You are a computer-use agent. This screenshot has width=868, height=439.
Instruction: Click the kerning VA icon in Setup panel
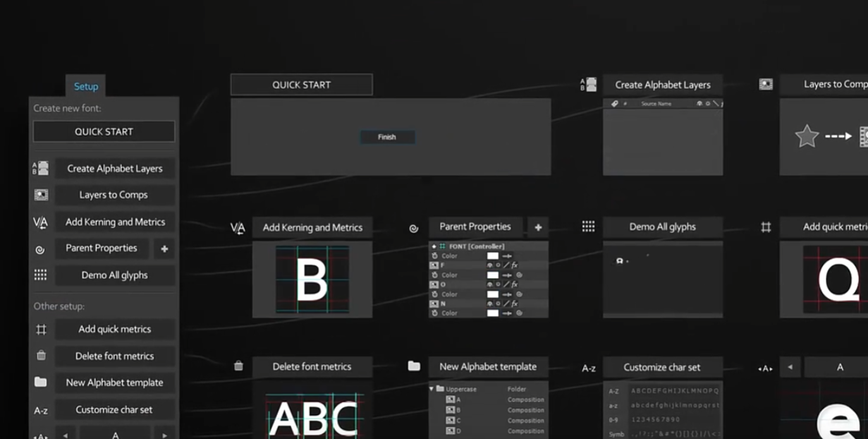40,222
